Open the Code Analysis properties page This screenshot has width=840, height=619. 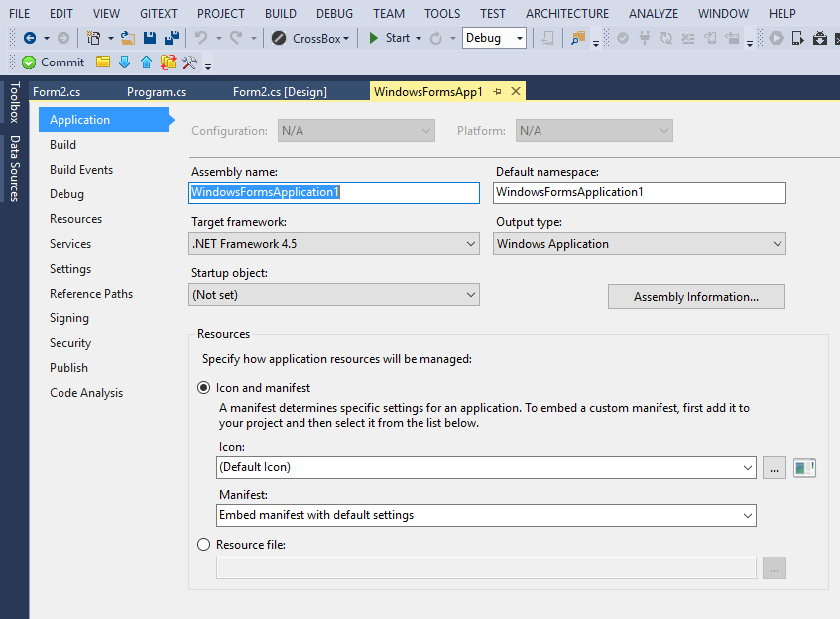click(x=86, y=393)
